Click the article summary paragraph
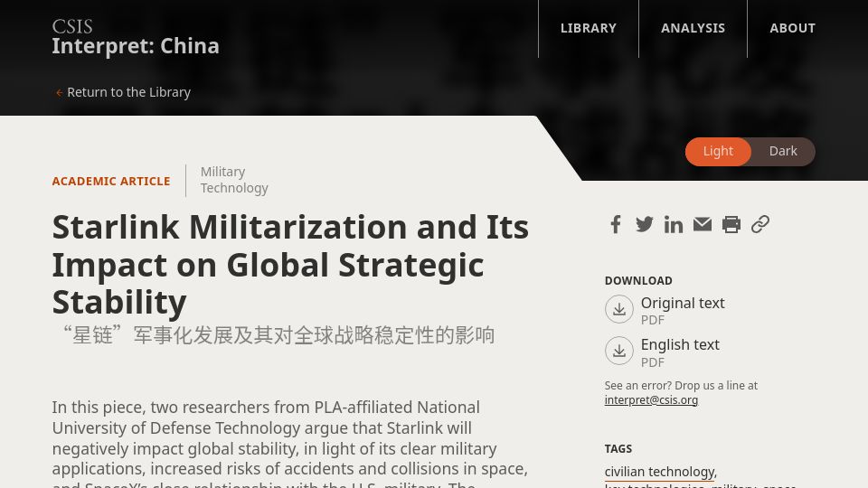Viewport: 868px width, 488px height. tap(290, 443)
